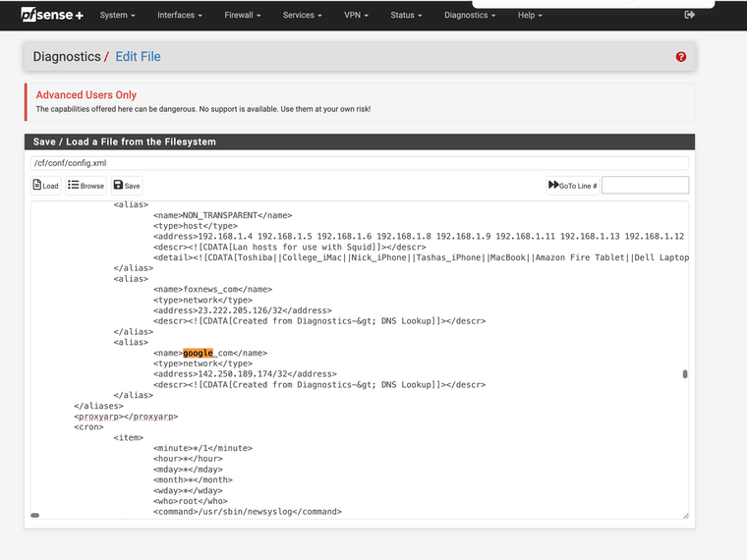This screenshot has height=560, width=747.
Task: Click the <mday>*</mday> line
Action: tap(188, 469)
